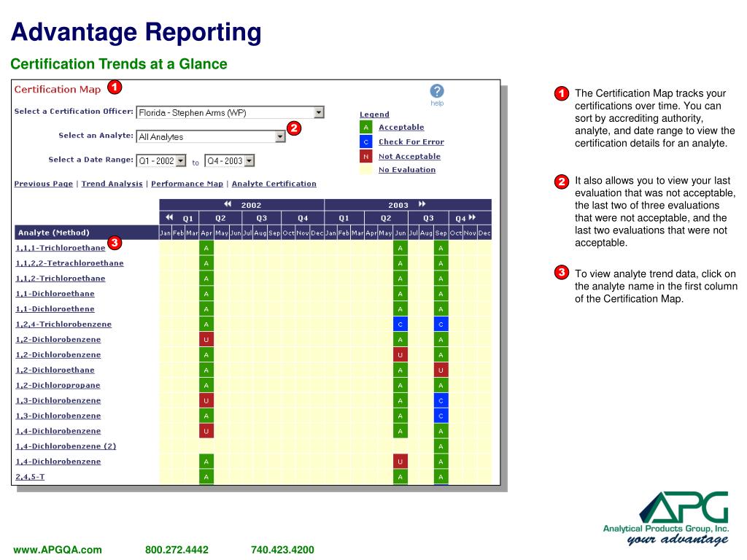This screenshot has height=560, width=747.
Task: Open the Performance Map link
Action: 187,184
